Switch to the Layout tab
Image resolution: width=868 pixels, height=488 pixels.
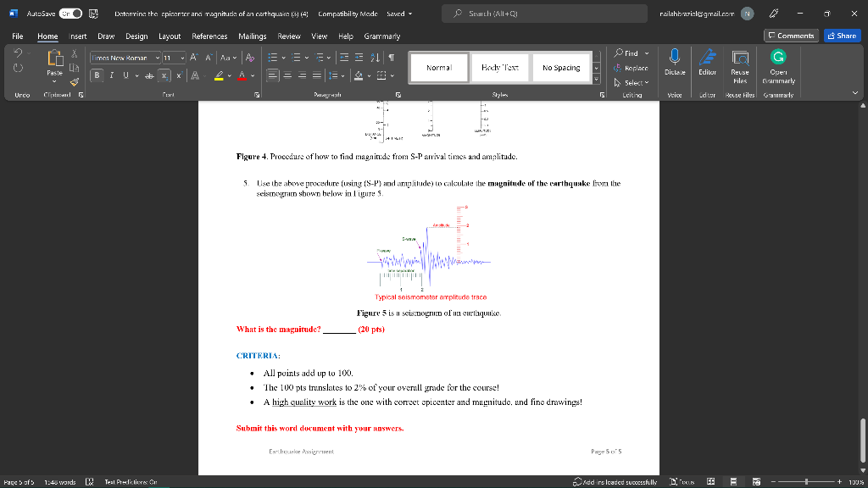pyautogui.click(x=170, y=36)
